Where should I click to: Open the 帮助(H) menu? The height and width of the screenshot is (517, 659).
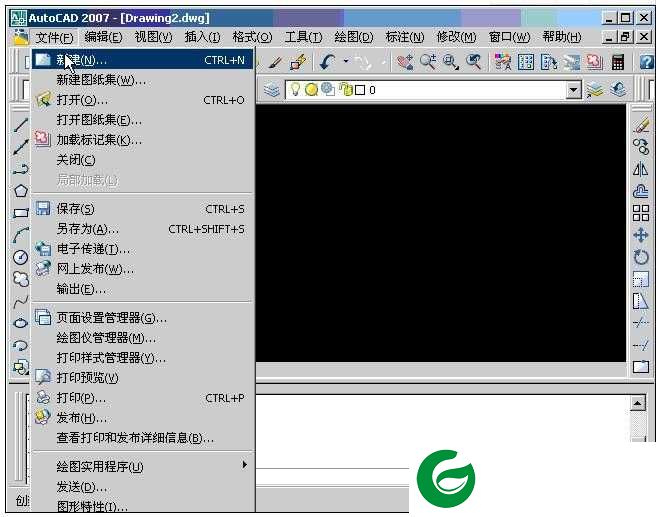(561, 37)
